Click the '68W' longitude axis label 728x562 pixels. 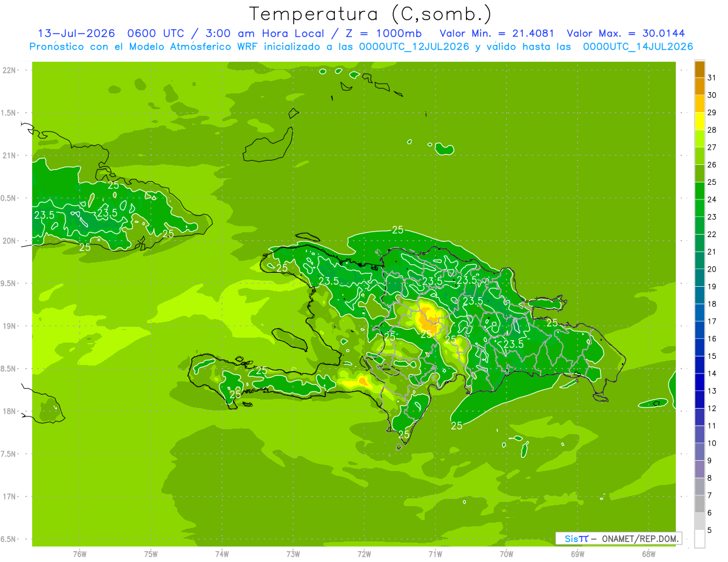pyautogui.click(x=649, y=554)
